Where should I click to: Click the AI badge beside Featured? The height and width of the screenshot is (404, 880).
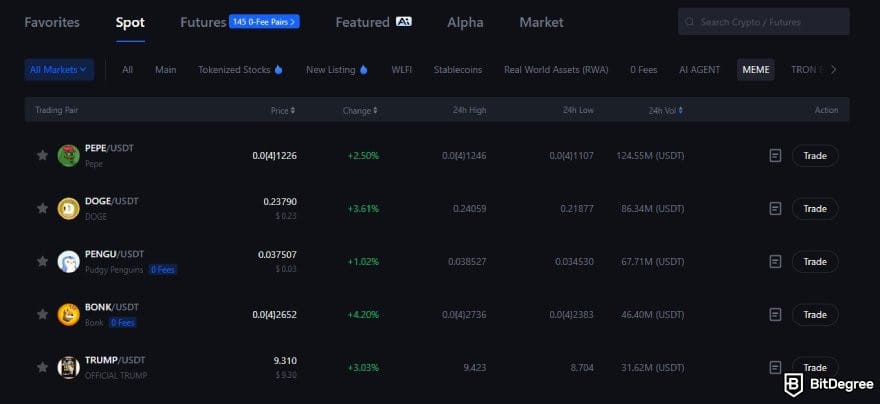pos(404,21)
